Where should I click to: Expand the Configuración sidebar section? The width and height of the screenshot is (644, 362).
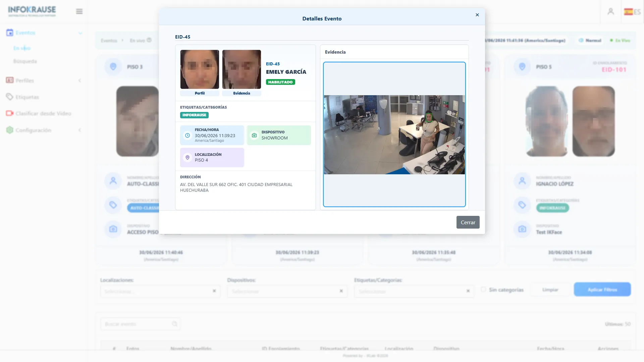click(44, 130)
